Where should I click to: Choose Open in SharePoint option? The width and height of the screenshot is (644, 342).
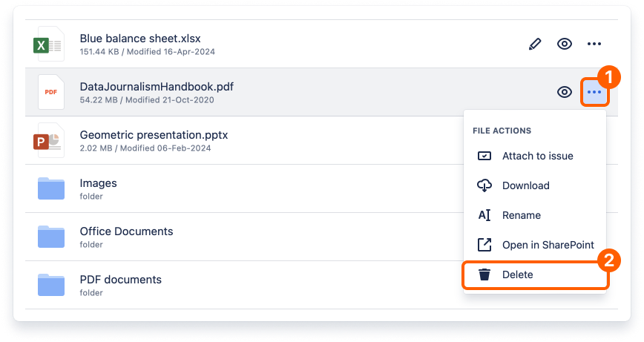(x=548, y=245)
